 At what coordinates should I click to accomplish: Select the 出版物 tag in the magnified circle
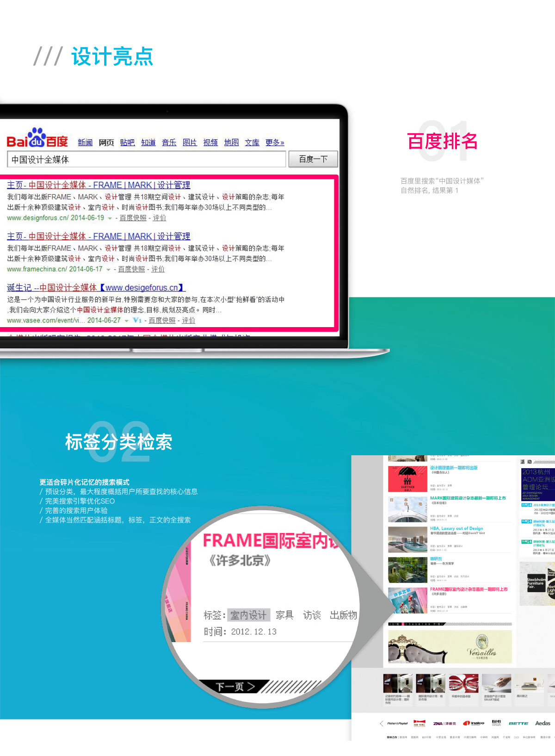pos(343,615)
